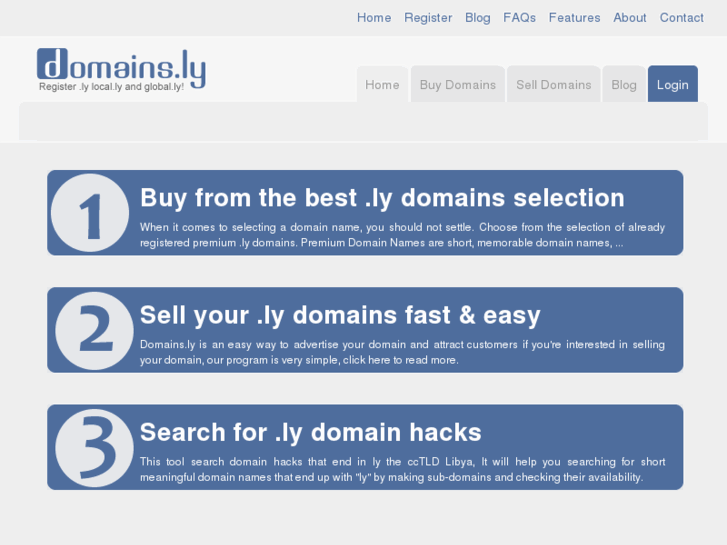The height and width of the screenshot is (545, 727).
Task: Click description starting 'This tool search domain hacks'
Action: point(402,469)
